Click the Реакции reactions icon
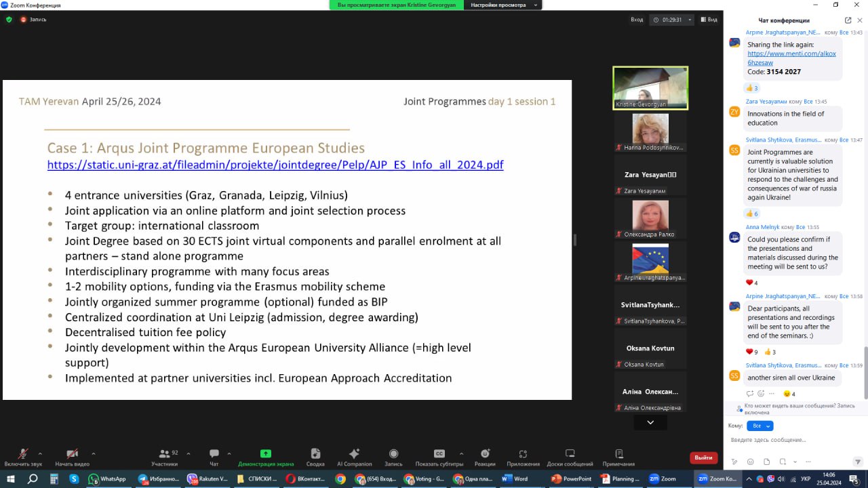The width and height of the screenshot is (868, 488). pos(485,454)
